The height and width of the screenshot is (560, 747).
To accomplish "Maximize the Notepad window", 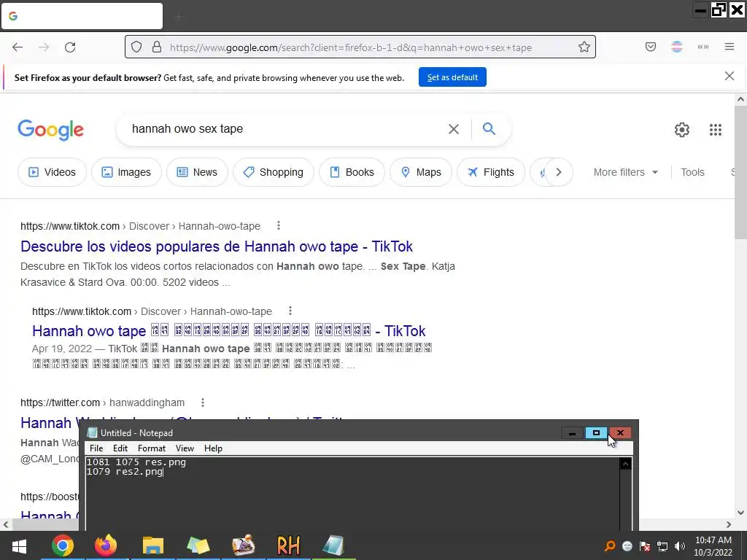I will point(596,433).
